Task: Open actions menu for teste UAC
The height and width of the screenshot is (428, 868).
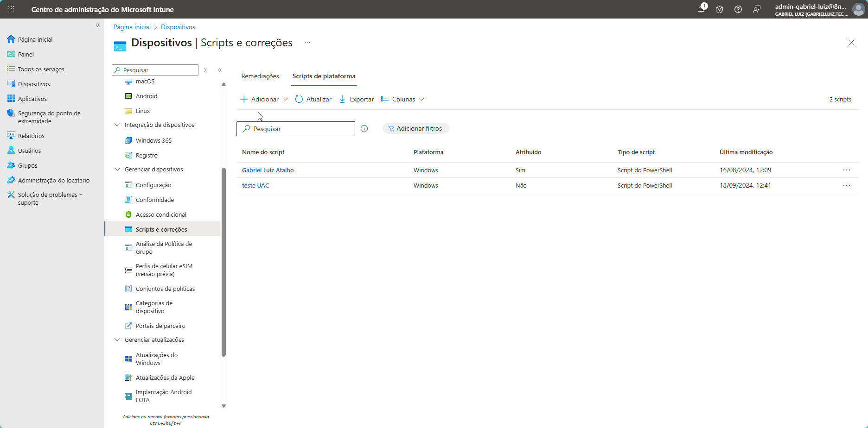Action: pos(847,185)
